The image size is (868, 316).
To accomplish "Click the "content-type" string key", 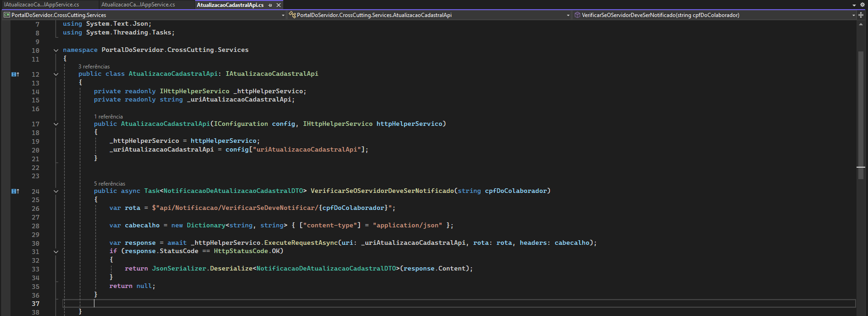I will click(330, 226).
